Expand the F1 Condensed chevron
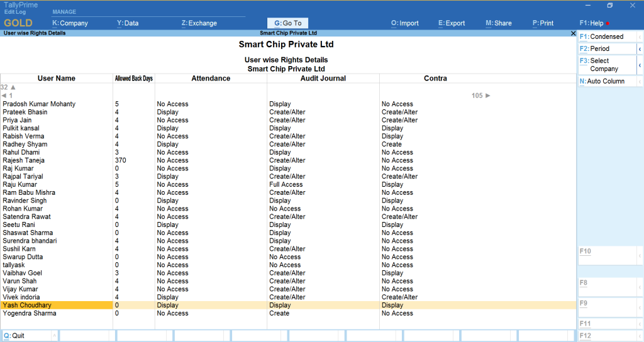 (640, 37)
